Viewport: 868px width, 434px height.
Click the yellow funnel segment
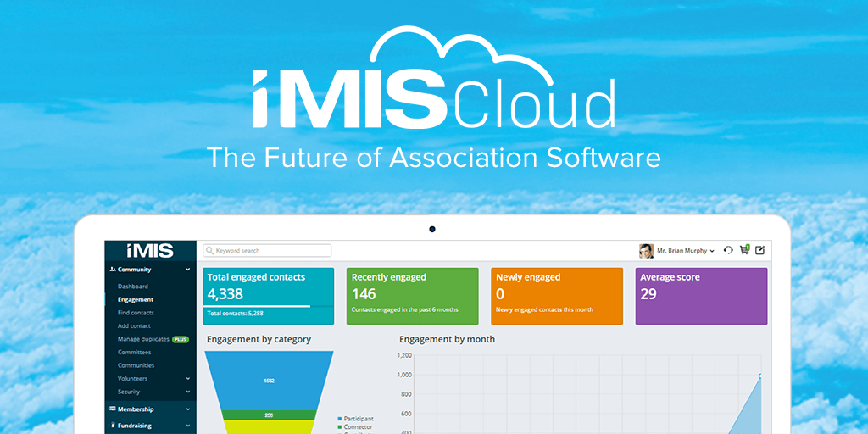coord(269,427)
